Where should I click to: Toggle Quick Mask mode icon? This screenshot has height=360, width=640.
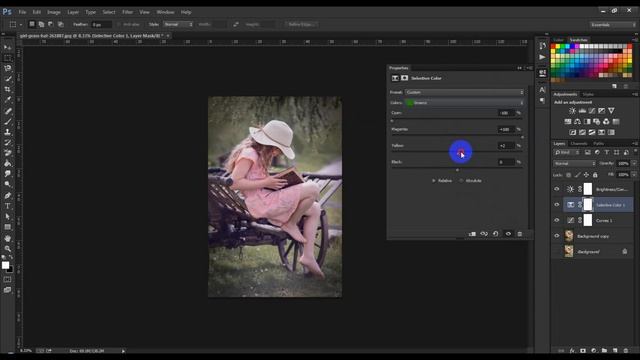coord(7,280)
